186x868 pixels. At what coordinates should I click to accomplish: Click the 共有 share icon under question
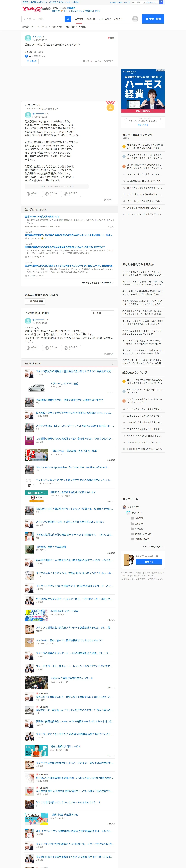(96, 61)
